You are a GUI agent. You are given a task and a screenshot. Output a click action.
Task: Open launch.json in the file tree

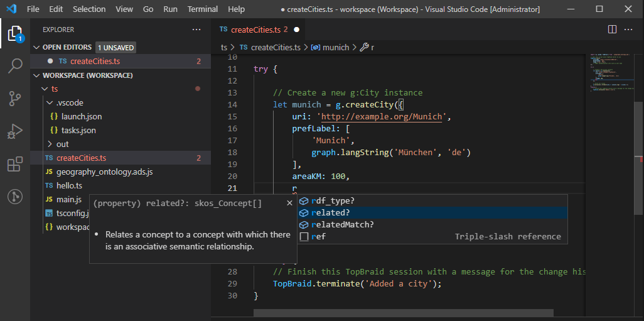click(81, 116)
